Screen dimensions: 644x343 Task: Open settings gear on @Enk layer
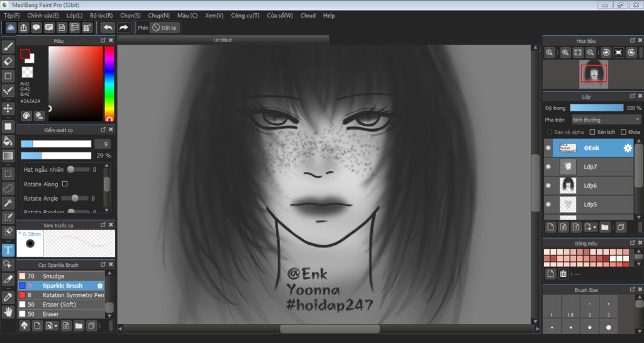[x=628, y=148]
